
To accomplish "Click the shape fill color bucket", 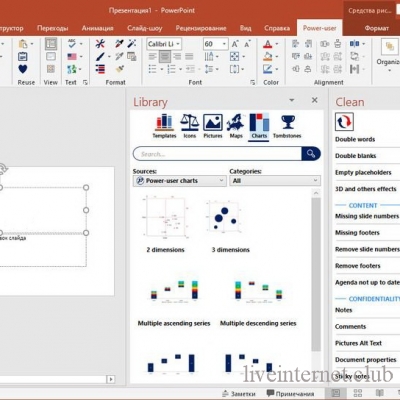I will point(267,56).
